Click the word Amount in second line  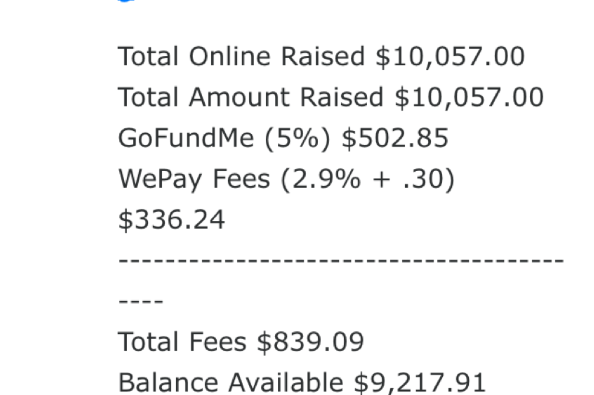click(239, 97)
